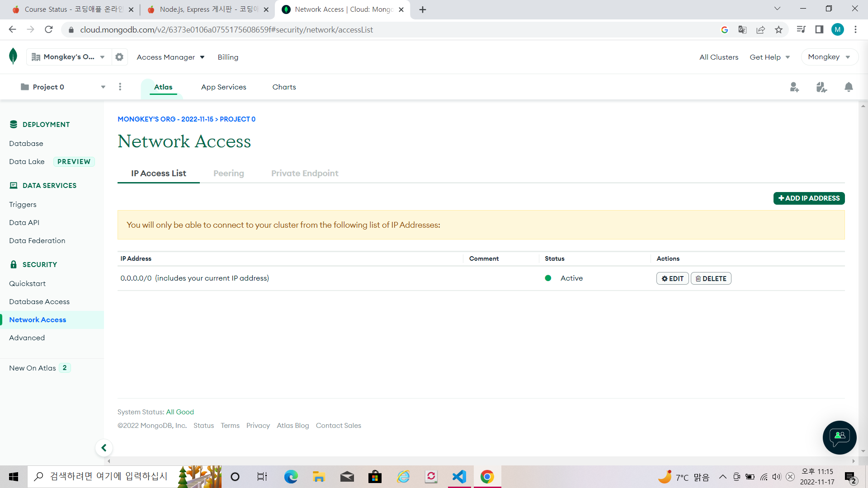Toggle Chrome side panel icon
The height and width of the screenshot is (488, 868).
coord(819,30)
